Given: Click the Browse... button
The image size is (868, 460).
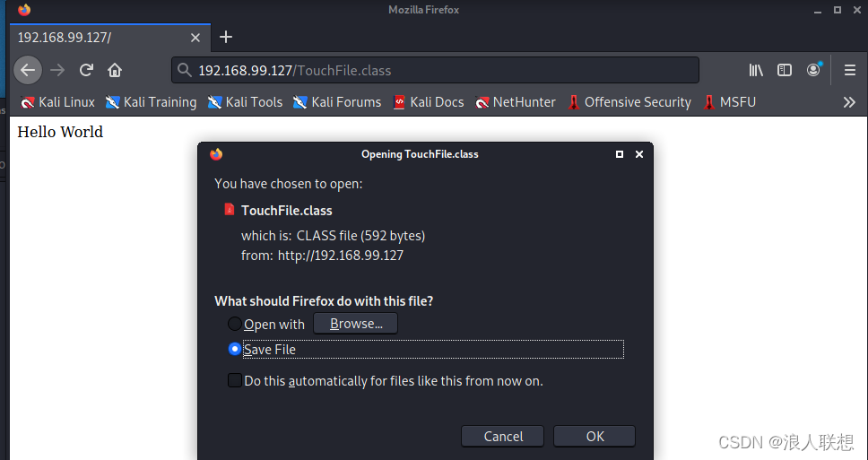Looking at the screenshot, I should (355, 324).
